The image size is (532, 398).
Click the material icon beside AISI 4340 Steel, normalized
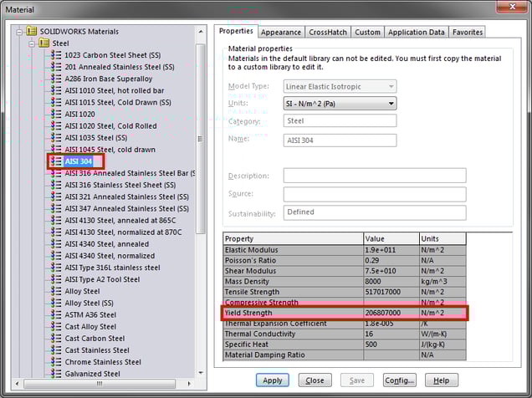tap(56, 256)
